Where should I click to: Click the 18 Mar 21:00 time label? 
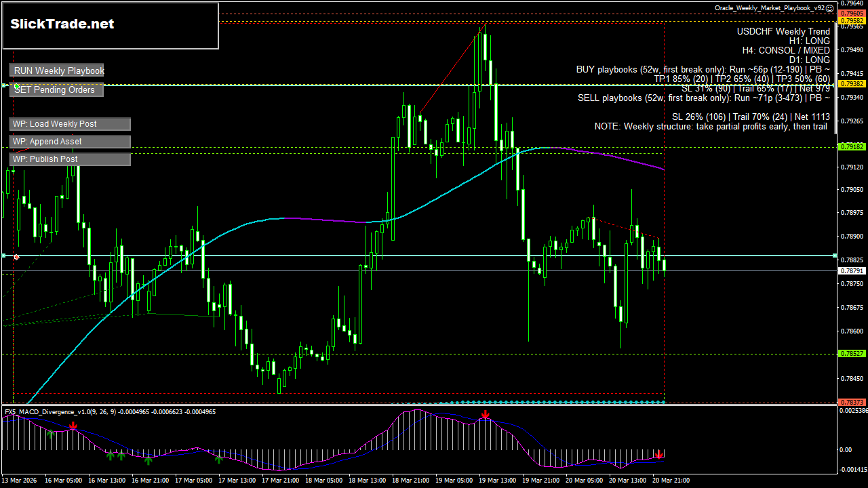pyautogui.click(x=410, y=481)
